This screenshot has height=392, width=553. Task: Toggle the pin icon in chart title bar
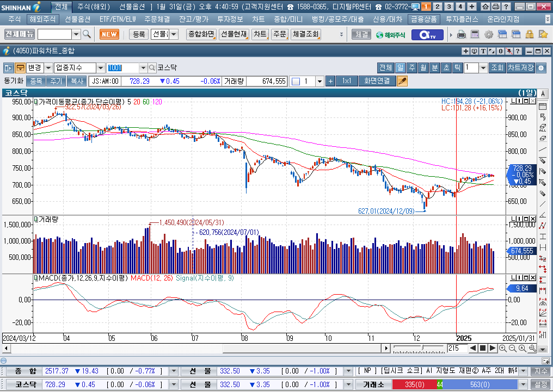[509, 51]
